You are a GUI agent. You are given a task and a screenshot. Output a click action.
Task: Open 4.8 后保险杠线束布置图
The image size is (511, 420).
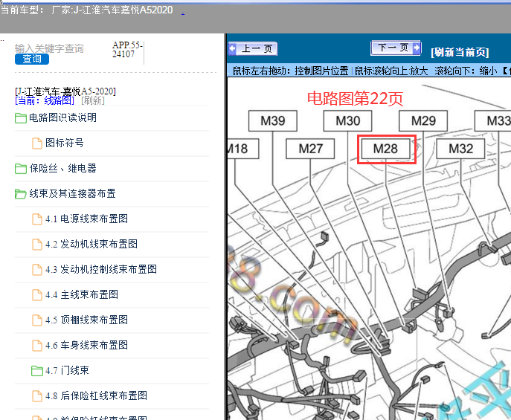pos(97,395)
